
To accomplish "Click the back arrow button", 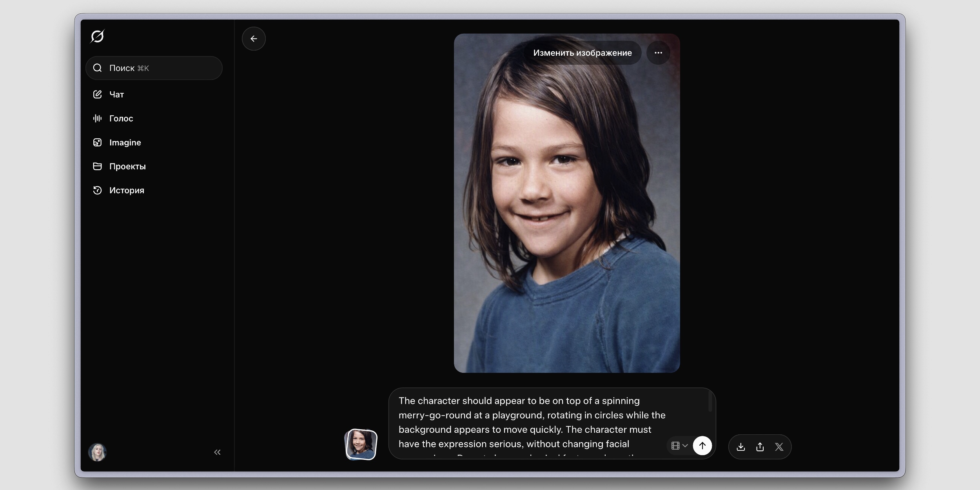I will point(254,39).
